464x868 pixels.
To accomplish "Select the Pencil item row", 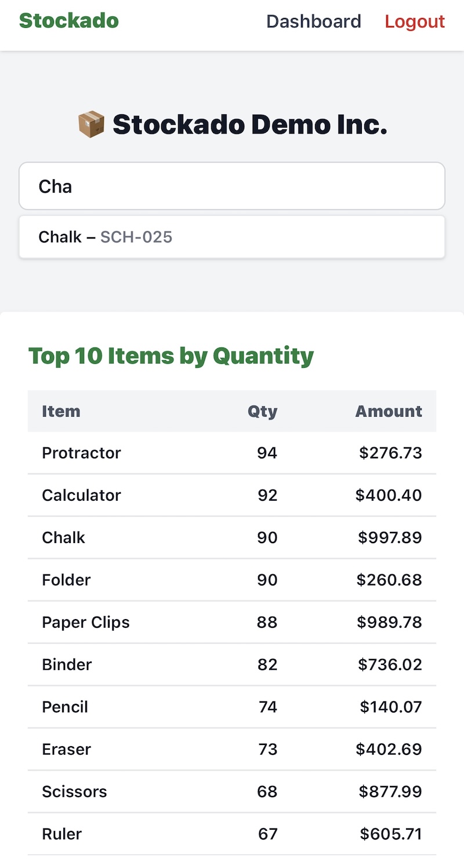I will (232, 707).
